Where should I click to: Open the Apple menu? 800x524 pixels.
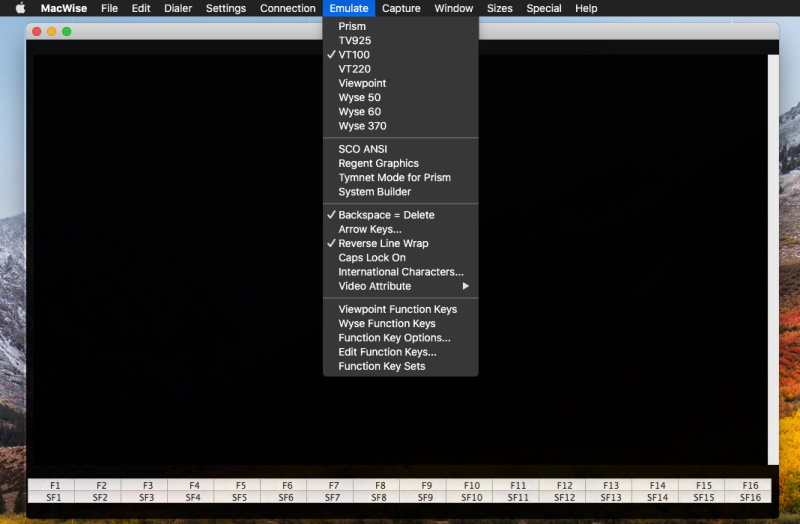[x=20, y=8]
